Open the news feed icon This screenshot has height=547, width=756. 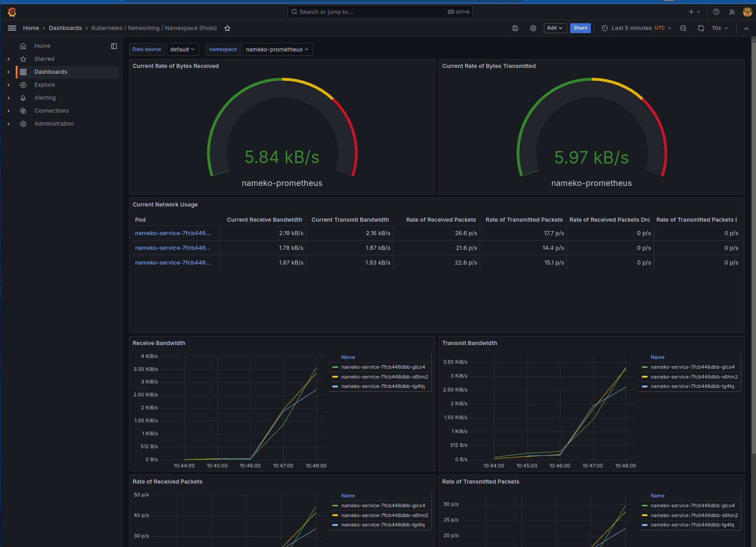point(732,12)
